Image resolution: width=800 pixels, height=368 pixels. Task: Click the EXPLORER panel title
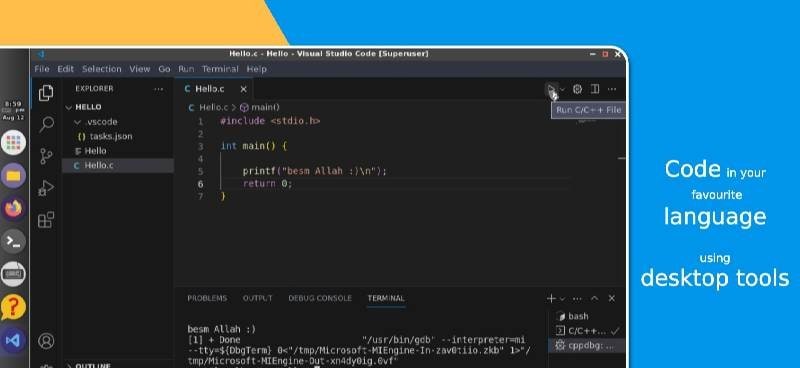point(94,88)
